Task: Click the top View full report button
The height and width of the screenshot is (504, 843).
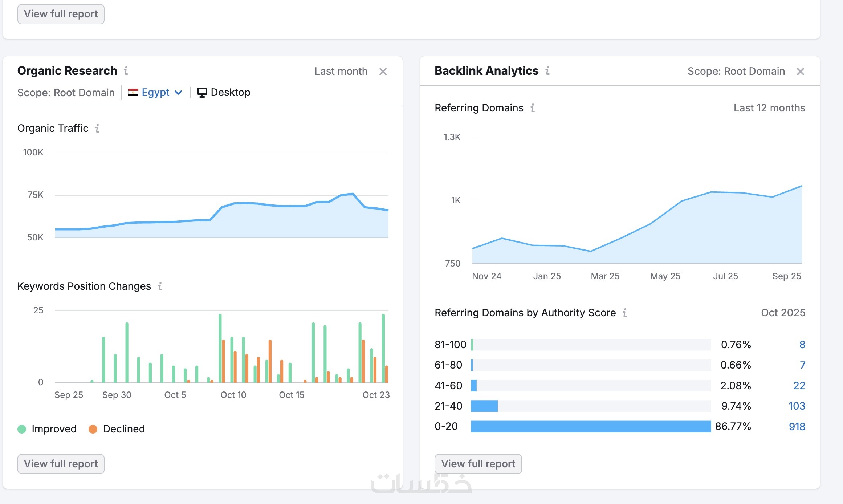Action: tap(61, 14)
